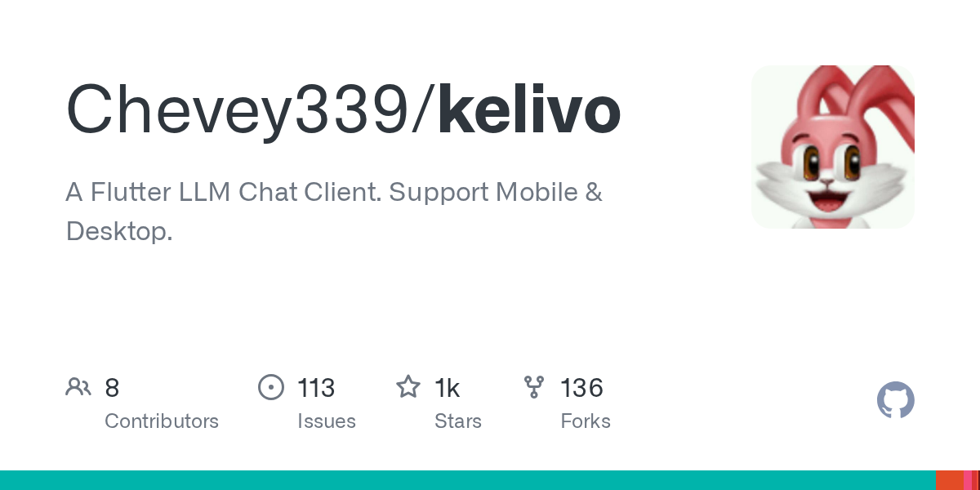The height and width of the screenshot is (490, 980).
Task: Click the Contributors label
Action: 162,421
